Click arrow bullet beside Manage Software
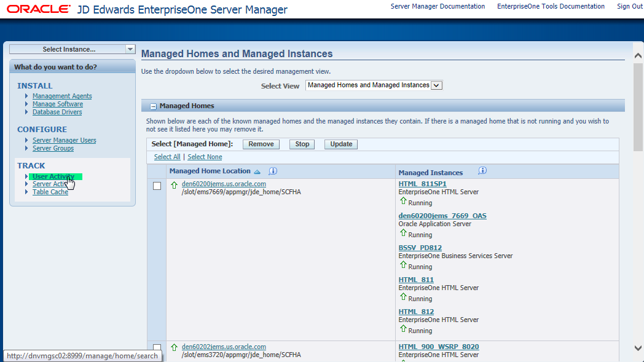Viewport: 644px width, 362px height. pyautogui.click(x=26, y=104)
